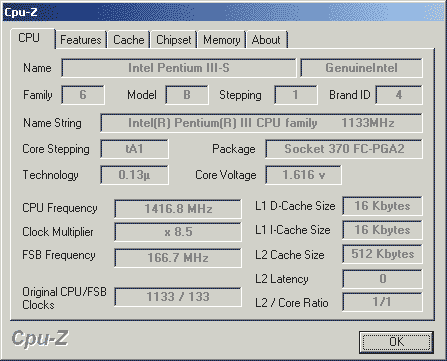Click the Package field Socket 370 FC-PGA2
The height and width of the screenshot is (361, 447).
(x=344, y=149)
